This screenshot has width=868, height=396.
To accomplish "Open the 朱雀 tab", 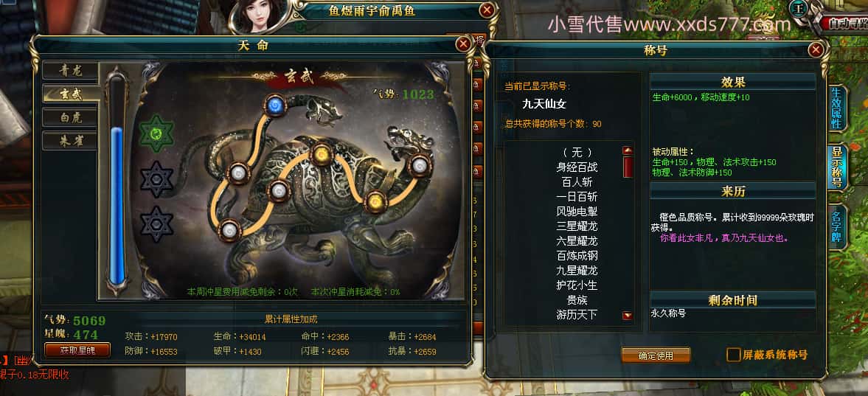I will (x=71, y=141).
